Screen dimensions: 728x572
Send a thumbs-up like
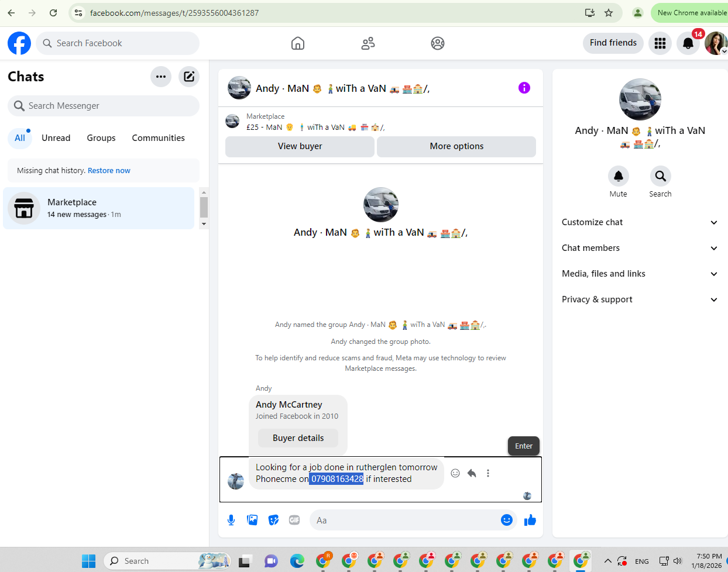point(530,520)
